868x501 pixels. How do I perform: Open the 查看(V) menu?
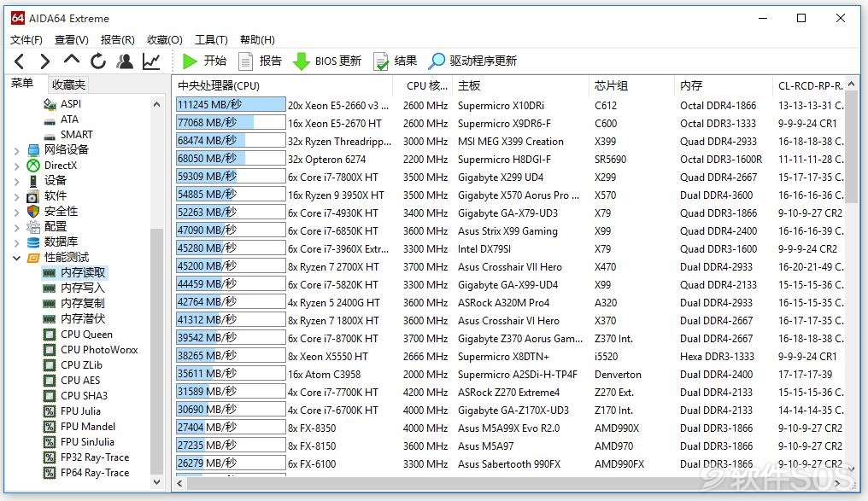pos(72,40)
